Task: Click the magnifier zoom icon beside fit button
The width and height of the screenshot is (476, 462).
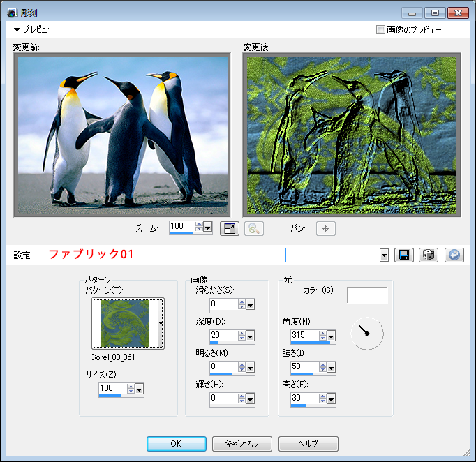Action: point(253,228)
